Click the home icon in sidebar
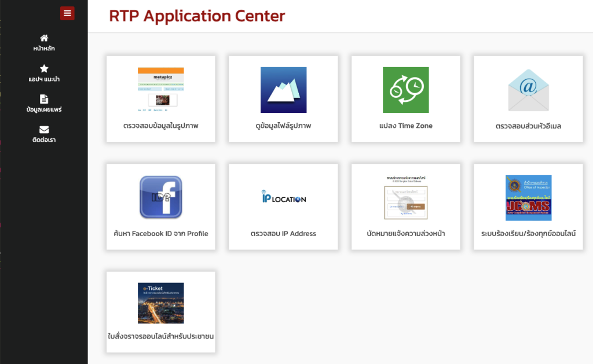Viewport: 593px width, 364px height. pyautogui.click(x=44, y=38)
